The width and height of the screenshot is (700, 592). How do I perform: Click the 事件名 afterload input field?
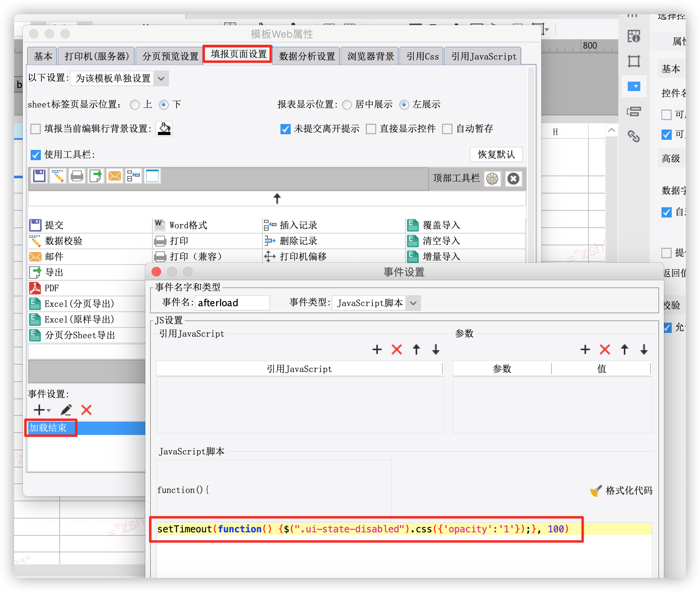232,303
